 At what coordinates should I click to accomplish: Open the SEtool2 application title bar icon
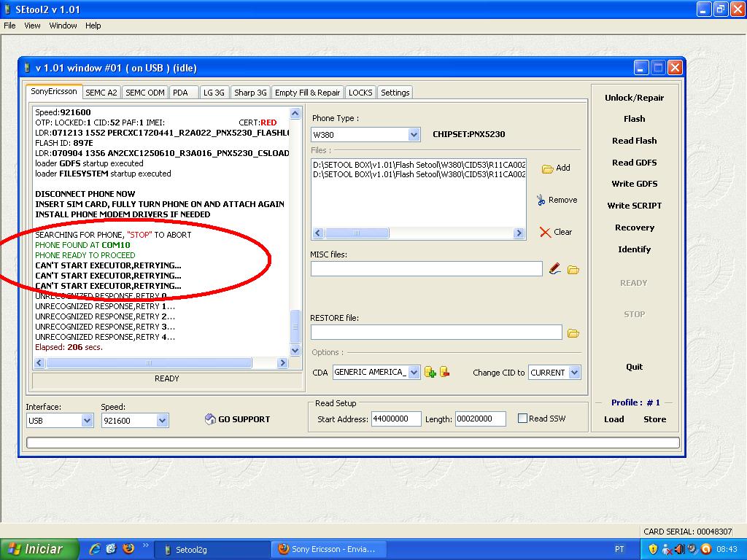pyautogui.click(x=7, y=9)
